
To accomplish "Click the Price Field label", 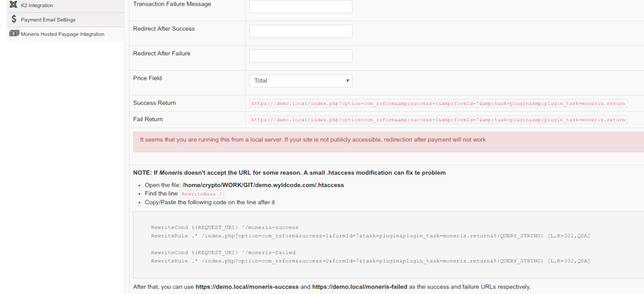I will click(147, 78).
